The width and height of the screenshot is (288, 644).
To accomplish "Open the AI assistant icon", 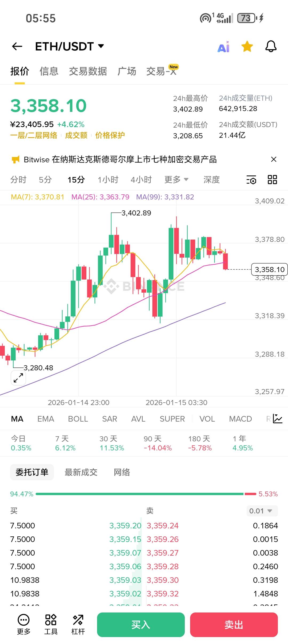I will click(x=223, y=47).
